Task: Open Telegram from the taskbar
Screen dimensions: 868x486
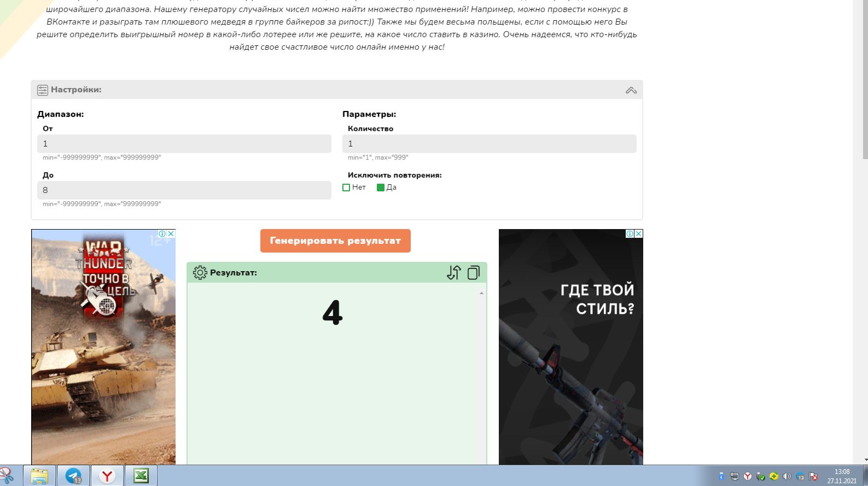Action: (x=73, y=476)
